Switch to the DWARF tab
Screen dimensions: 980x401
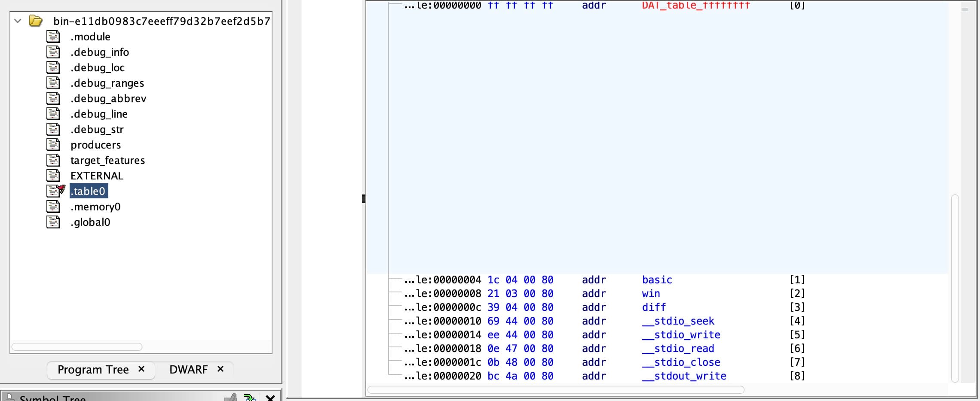point(188,370)
